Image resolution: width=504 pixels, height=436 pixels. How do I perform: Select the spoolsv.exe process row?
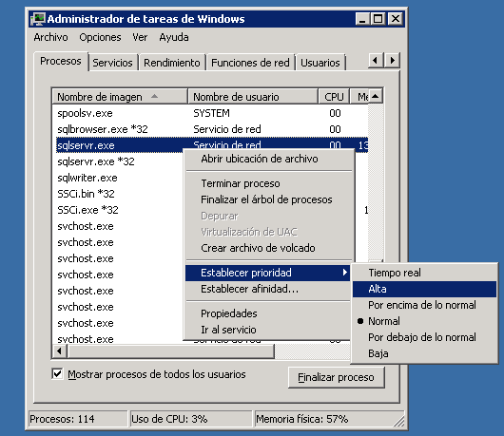click(210, 113)
